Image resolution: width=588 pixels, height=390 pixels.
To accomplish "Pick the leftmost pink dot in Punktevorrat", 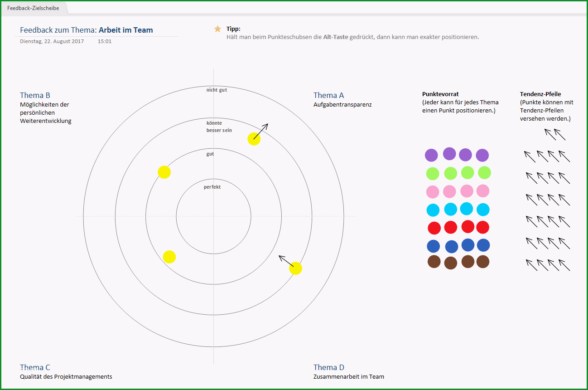I will coord(433,192).
